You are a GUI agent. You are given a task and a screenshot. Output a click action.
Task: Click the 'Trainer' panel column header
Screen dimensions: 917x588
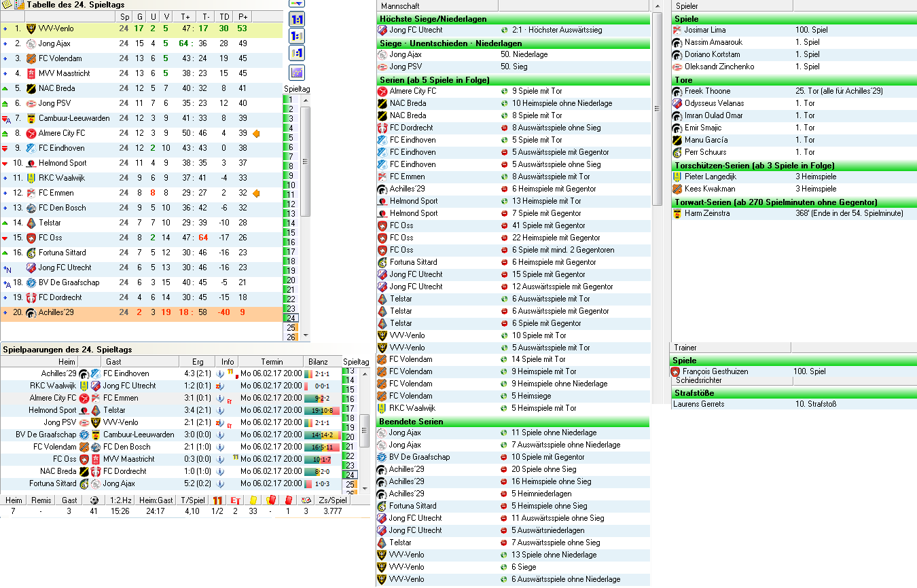pos(732,348)
